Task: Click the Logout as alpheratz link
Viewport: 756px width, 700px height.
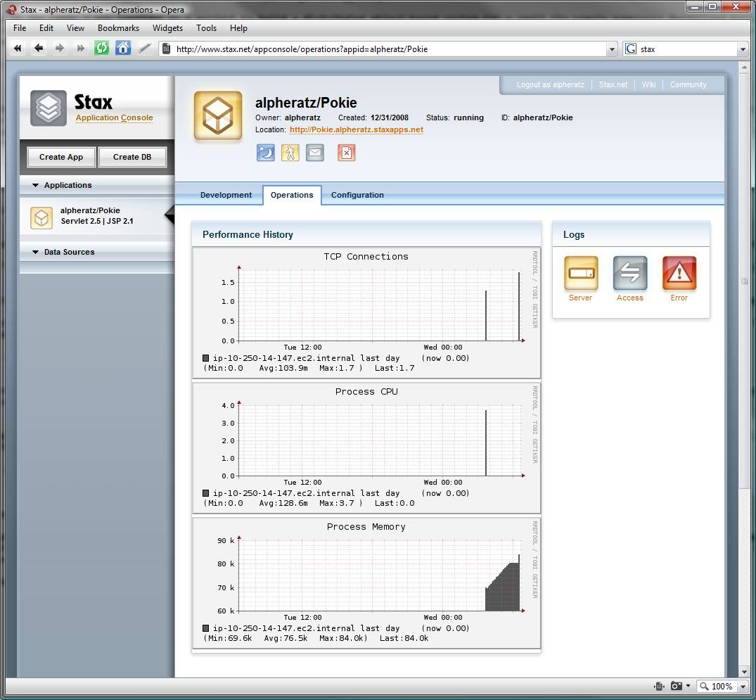Action: coord(550,84)
